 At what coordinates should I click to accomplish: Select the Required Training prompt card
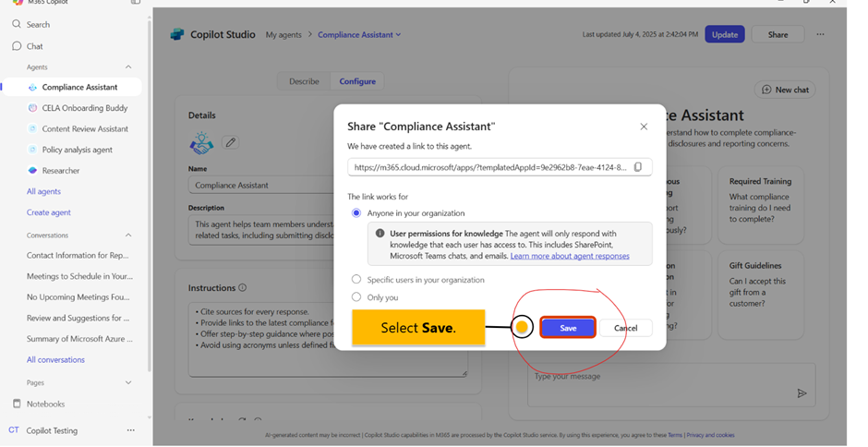760,205
